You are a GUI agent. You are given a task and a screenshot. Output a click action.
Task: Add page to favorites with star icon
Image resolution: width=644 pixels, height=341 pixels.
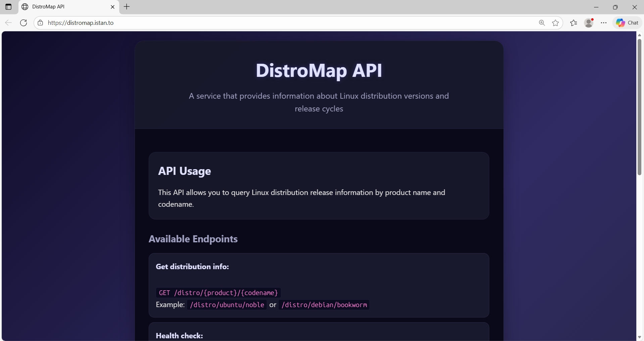[x=555, y=23]
